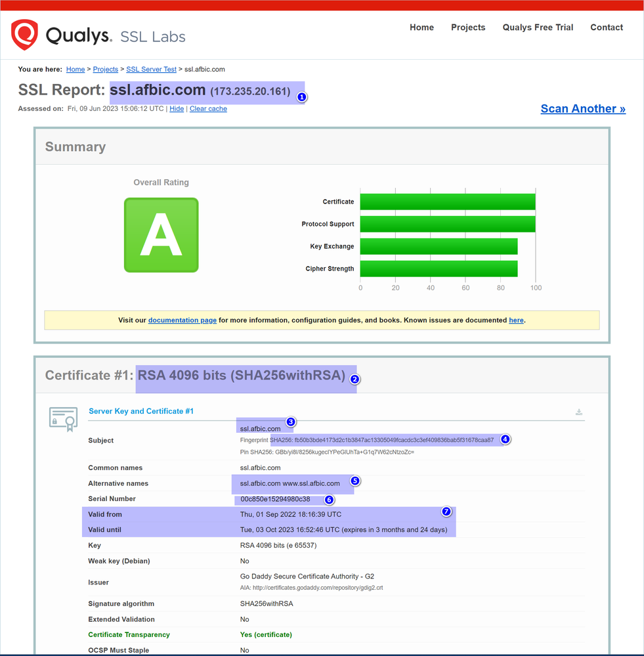This screenshot has width=644, height=656.
Task: Click the Certificate #1 RSA 4096 bits heading
Action: pos(195,375)
